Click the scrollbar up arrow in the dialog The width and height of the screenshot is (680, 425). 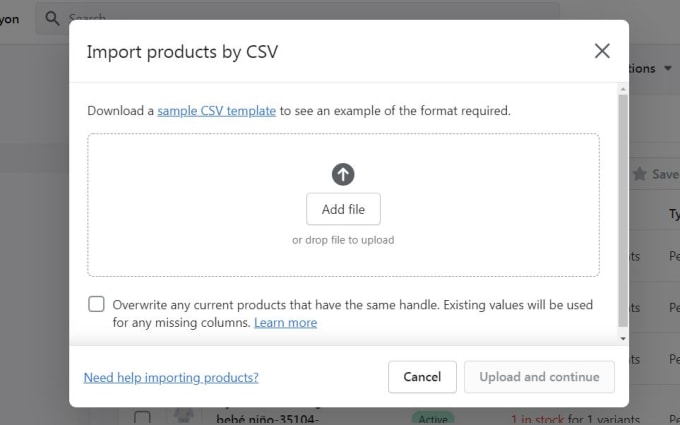point(623,89)
